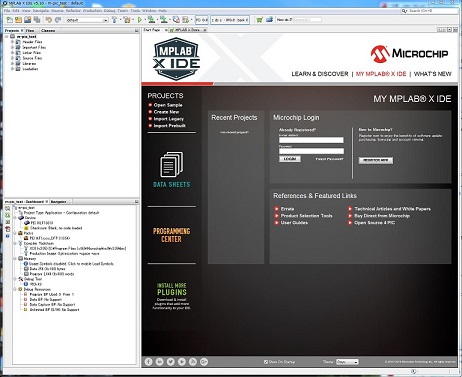The image size is (462, 377).
Task: Open the Google Plus icon on Start Page footer
Action: coord(204,362)
